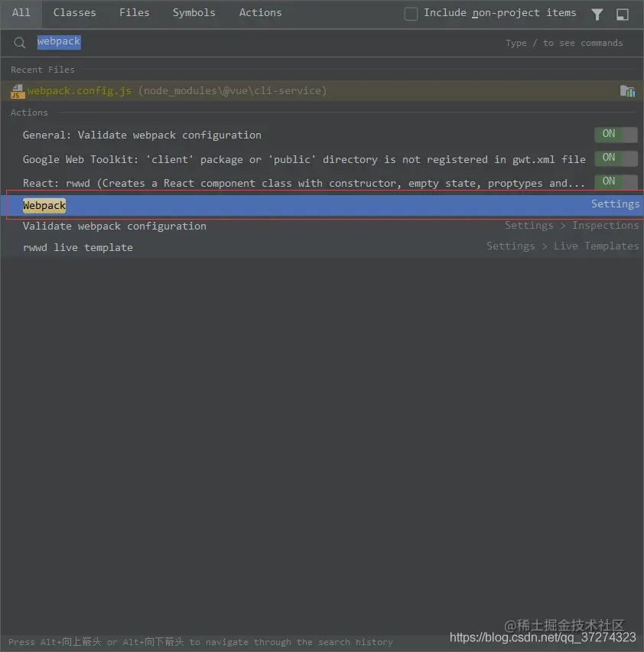Click the search magnifier icon

19,42
